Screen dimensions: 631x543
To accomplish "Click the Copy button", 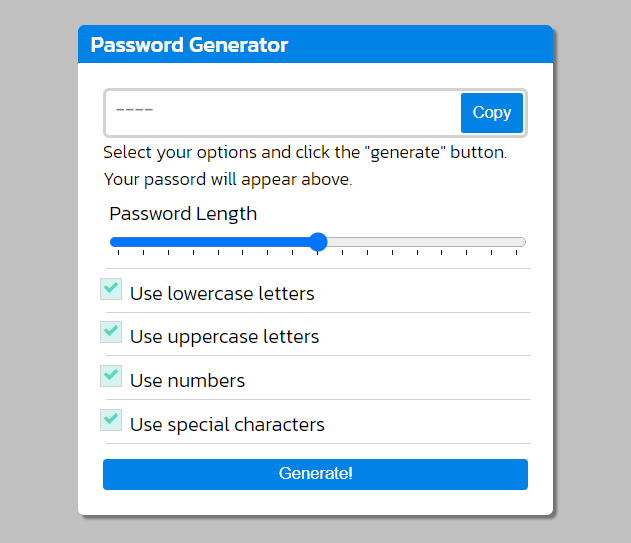I will [492, 113].
